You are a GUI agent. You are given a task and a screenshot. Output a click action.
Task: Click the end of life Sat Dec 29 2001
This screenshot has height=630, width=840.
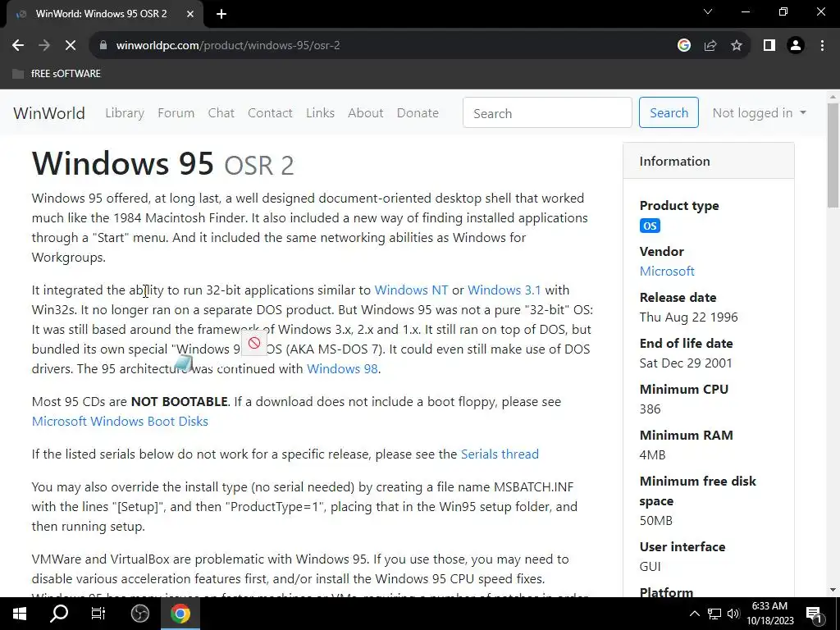pyautogui.click(x=686, y=363)
